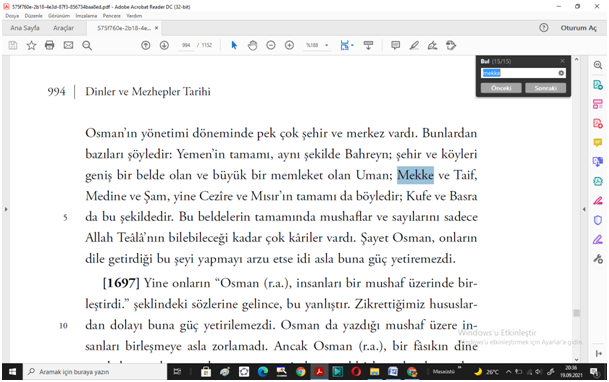609x382 pixels.
Task: Click the Save file icon in toolbar
Action: (13, 45)
